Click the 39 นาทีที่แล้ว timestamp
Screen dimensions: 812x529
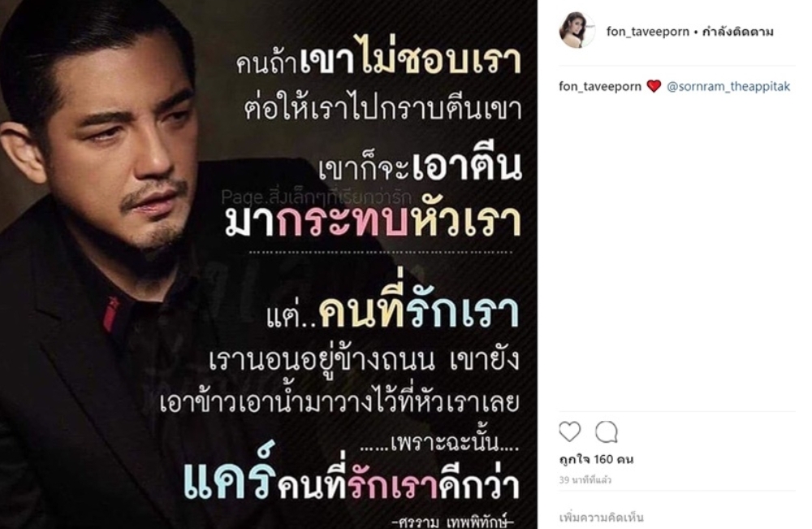pos(585,479)
